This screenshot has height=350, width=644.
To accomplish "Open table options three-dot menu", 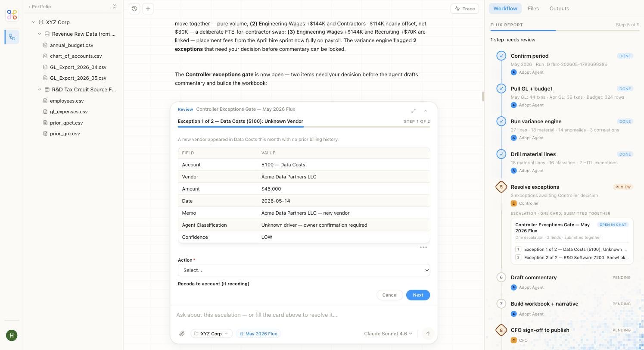I will click(x=423, y=247).
